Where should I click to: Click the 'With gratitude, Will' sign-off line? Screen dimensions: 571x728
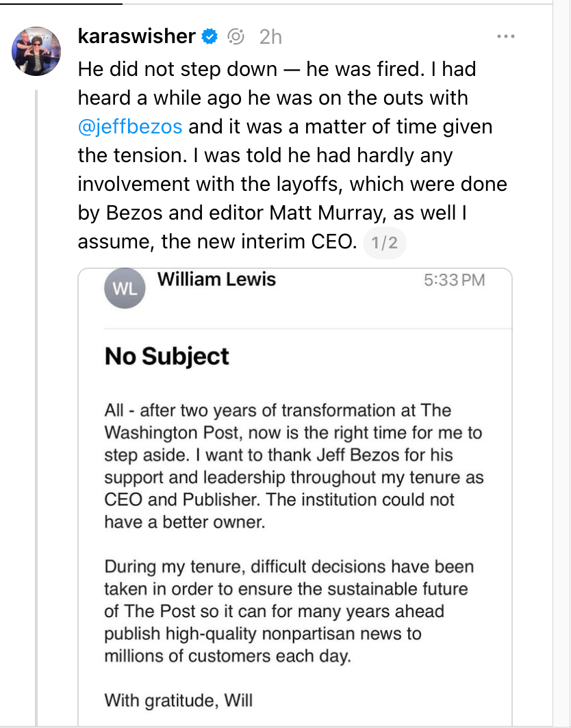(x=178, y=700)
